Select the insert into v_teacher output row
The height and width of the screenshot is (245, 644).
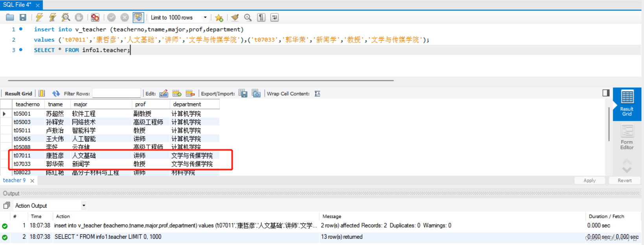320,226
